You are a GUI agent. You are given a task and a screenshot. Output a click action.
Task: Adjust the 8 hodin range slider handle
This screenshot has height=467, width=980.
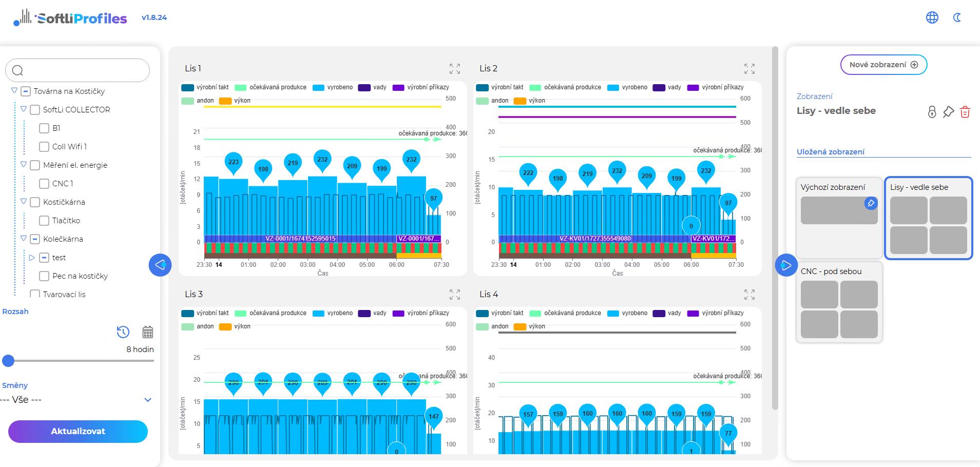(x=8, y=361)
